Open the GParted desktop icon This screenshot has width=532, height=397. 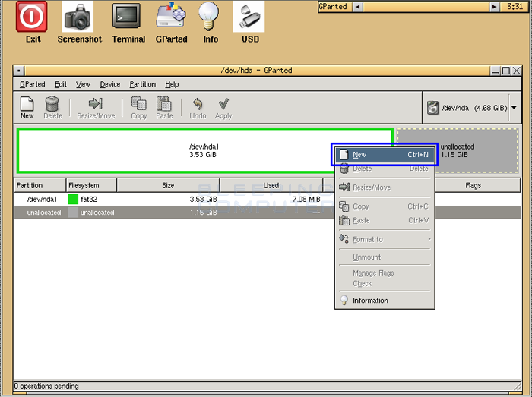click(x=171, y=22)
